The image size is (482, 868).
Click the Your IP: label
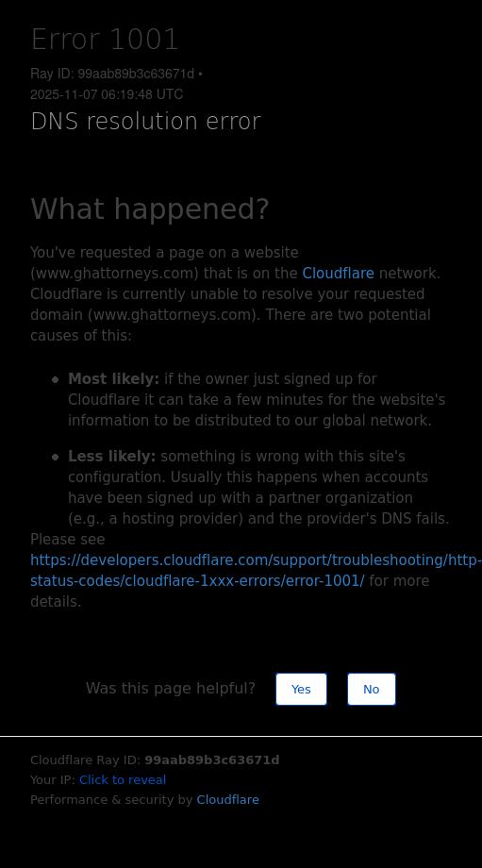coord(53,780)
